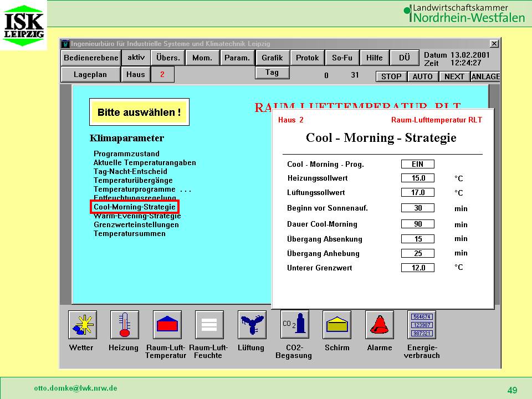Toggle the aktiv status button
Viewport: 532px width, 399px height.
click(136, 58)
